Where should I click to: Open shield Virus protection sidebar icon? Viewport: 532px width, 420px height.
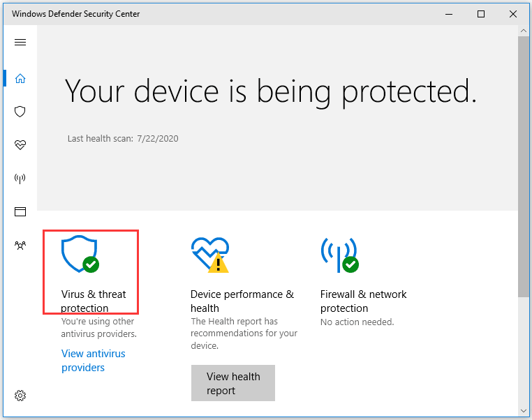[20, 112]
